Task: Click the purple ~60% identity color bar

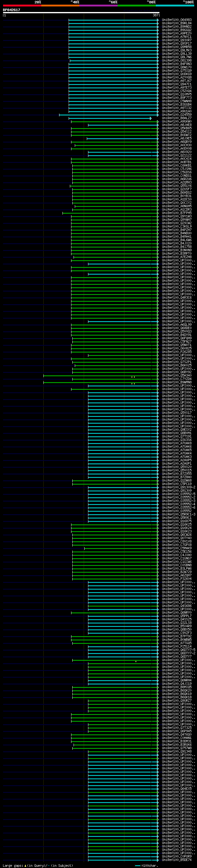Action: pyautogui.click(x=98, y=6)
